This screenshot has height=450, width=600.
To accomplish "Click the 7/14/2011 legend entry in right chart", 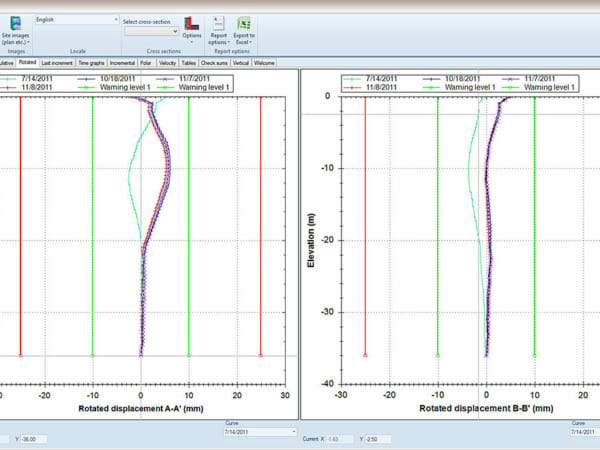I will pos(371,79).
